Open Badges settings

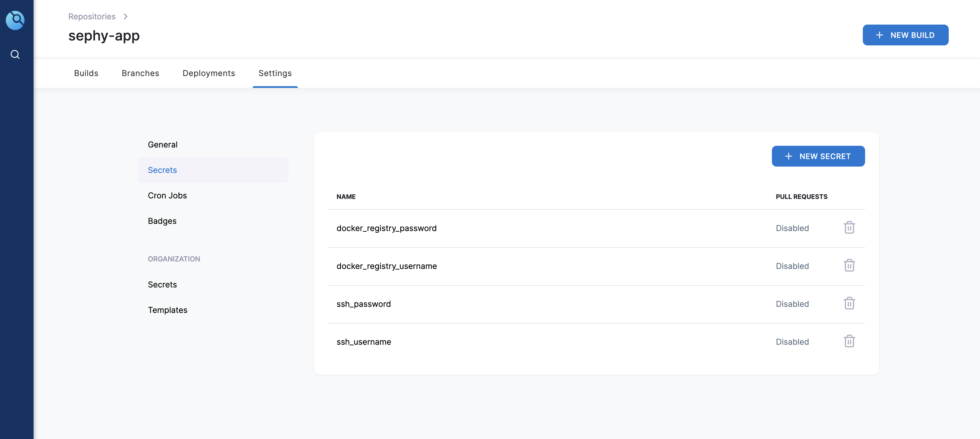[x=213, y=221]
